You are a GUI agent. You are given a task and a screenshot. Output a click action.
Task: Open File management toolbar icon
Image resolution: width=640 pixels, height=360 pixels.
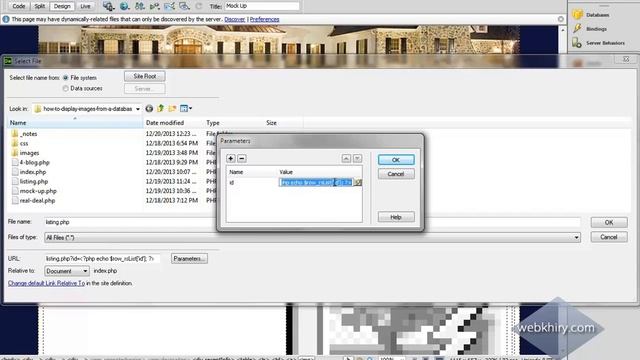(x=140, y=6)
